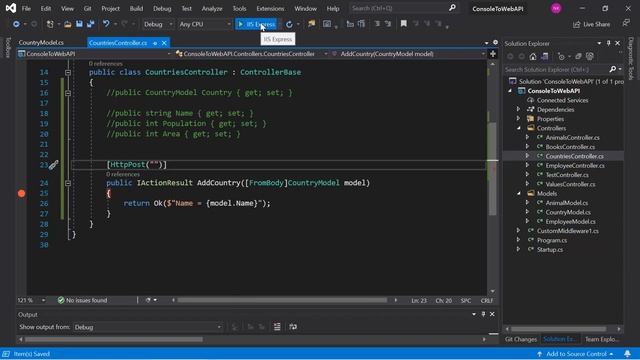This screenshot has width=640, height=360.
Task: Click the Save All icon
Action: tap(90, 24)
